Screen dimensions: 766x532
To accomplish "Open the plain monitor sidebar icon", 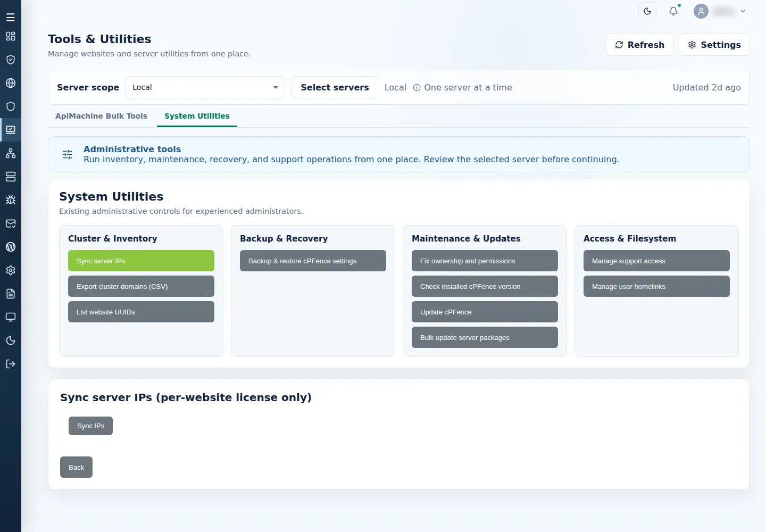I will 11,317.
